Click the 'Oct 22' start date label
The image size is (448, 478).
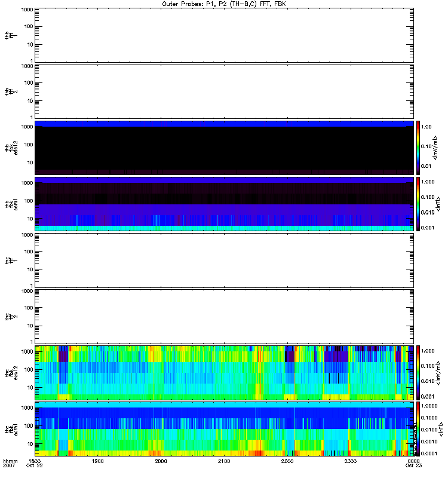[35, 467]
